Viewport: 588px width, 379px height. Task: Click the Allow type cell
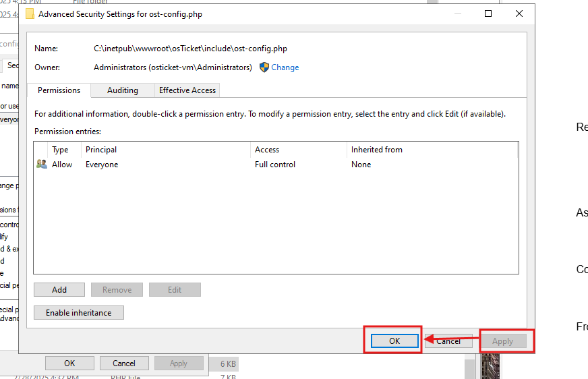click(62, 165)
